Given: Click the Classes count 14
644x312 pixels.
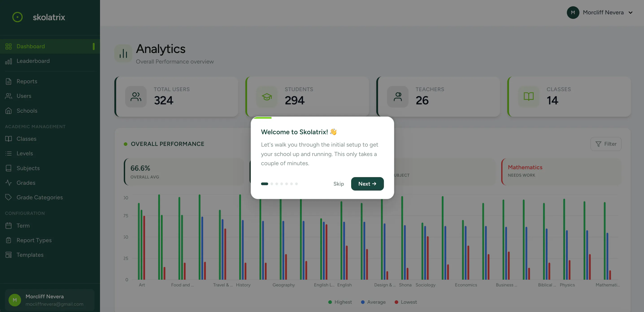Looking at the screenshot, I should point(552,101).
